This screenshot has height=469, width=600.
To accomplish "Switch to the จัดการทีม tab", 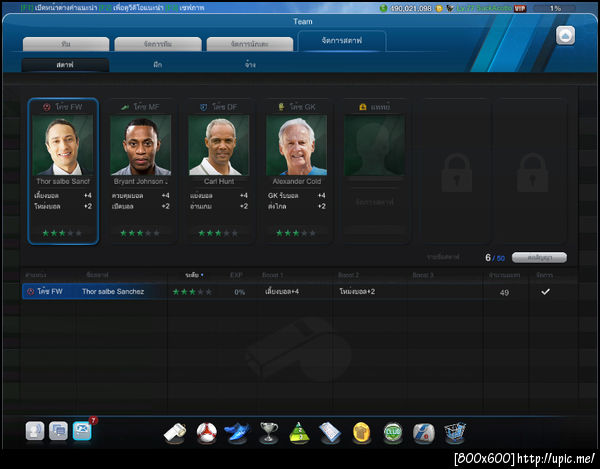I will click(x=158, y=44).
